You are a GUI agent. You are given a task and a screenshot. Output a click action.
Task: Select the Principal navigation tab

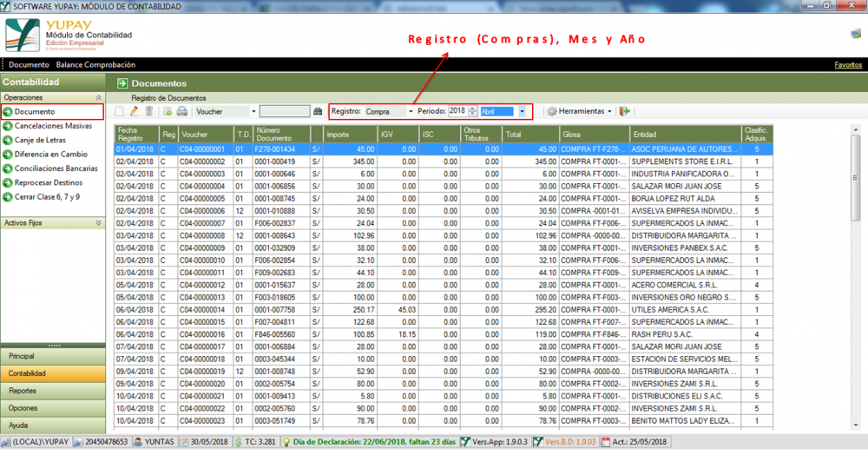pyautogui.click(x=53, y=357)
